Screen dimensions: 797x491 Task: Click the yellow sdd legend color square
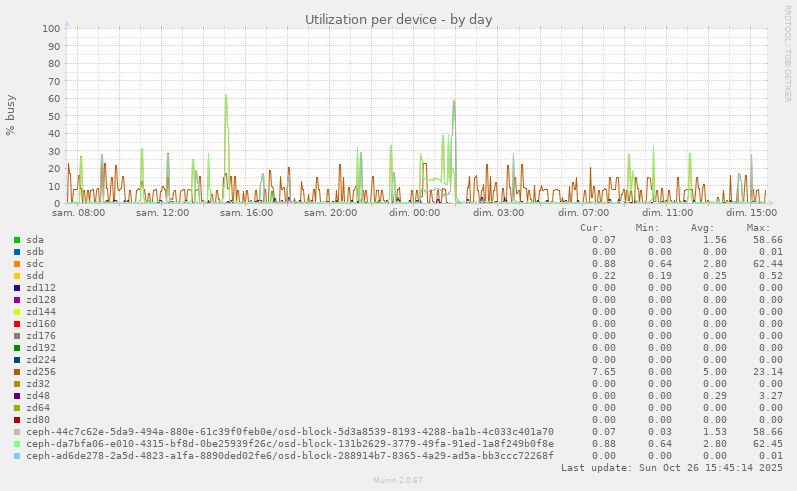click(17, 276)
